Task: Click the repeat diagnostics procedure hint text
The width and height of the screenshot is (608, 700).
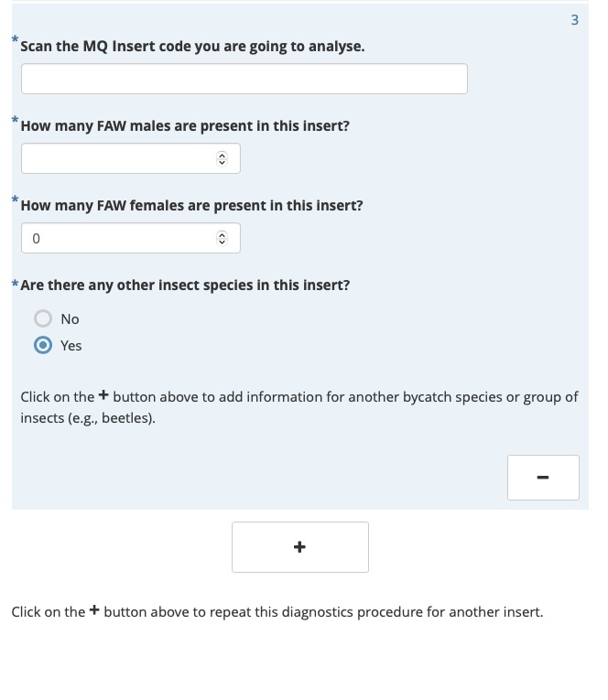Action: click(x=277, y=611)
